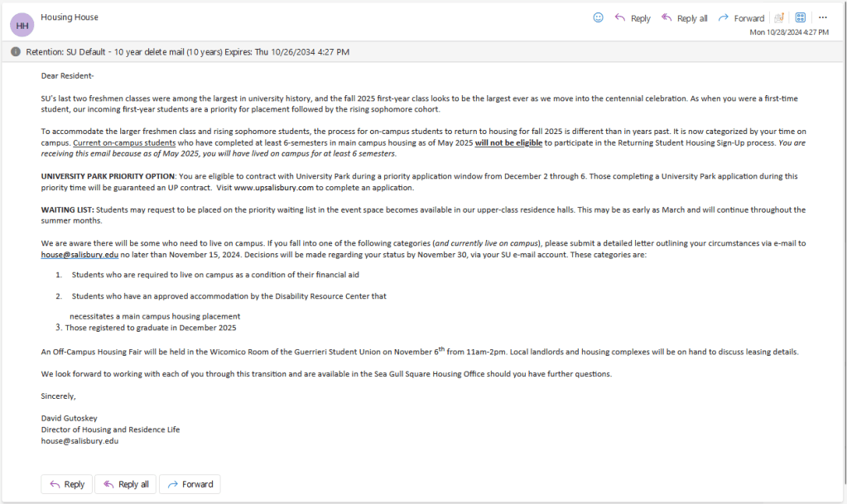Click the Reply button below the message
Screen dimensions: 847x504
point(67,484)
